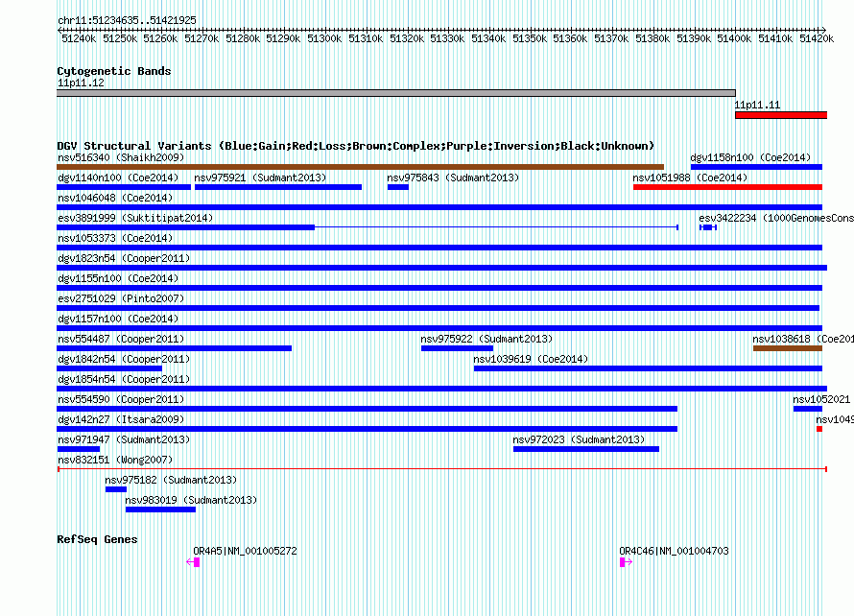Viewport: 854px width, 616px height.
Task: Click the blue nsv972023 variant bar
Action: click(586, 449)
